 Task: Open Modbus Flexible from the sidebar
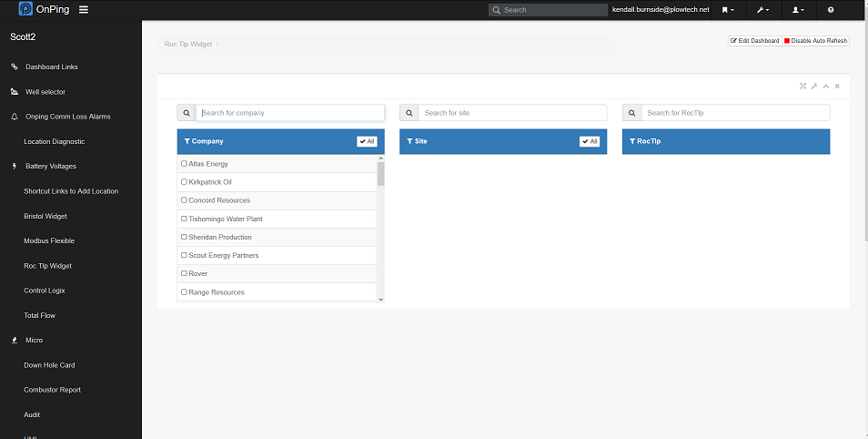pyautogui.click(x=49, y=241)
